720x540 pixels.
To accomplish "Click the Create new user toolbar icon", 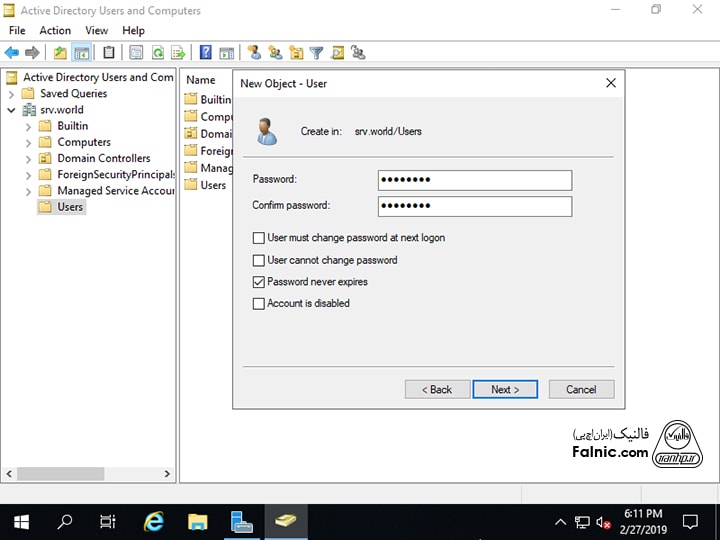I will coord(254,53).
